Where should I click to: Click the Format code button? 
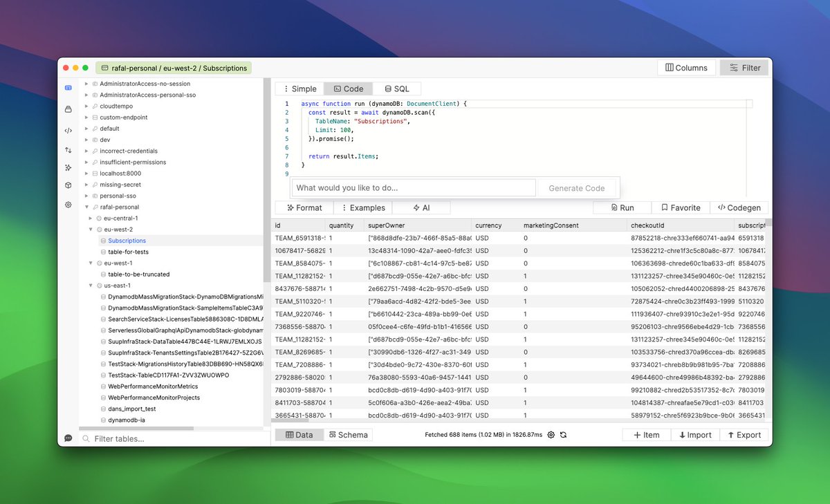click(304, 207)
